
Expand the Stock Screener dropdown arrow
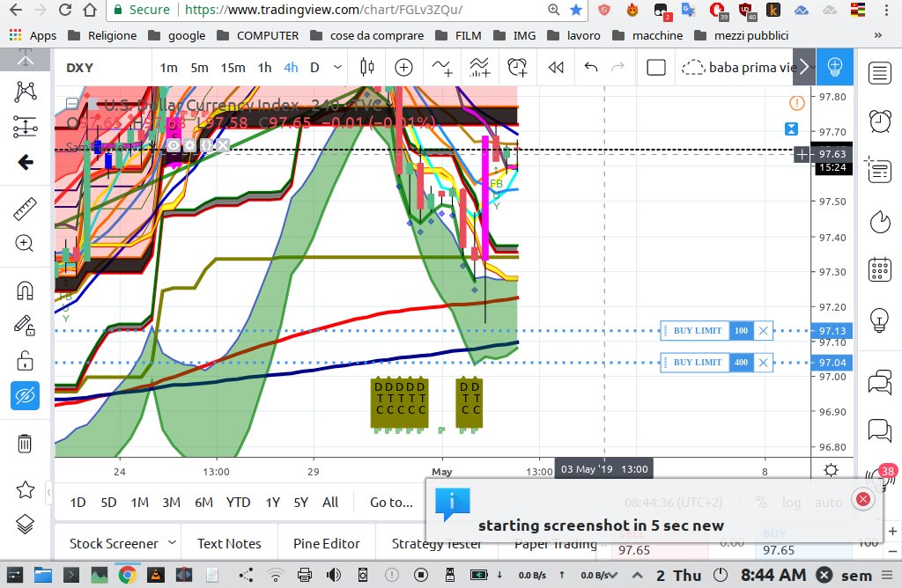point(172,542)
